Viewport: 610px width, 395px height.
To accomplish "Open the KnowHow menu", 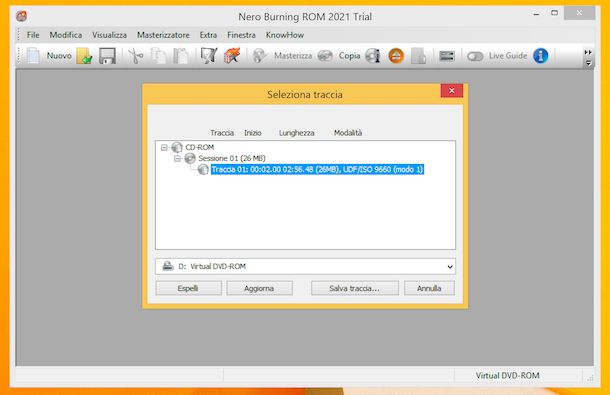I will coord(285,35).
